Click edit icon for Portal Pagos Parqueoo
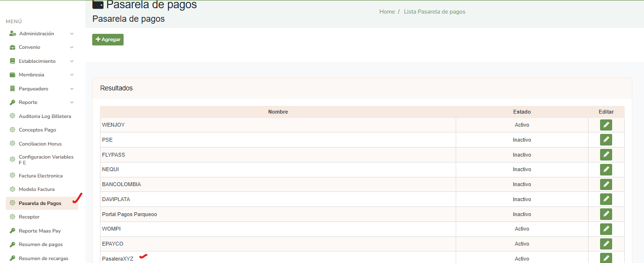Screen dimensions: 644x263 606,214
